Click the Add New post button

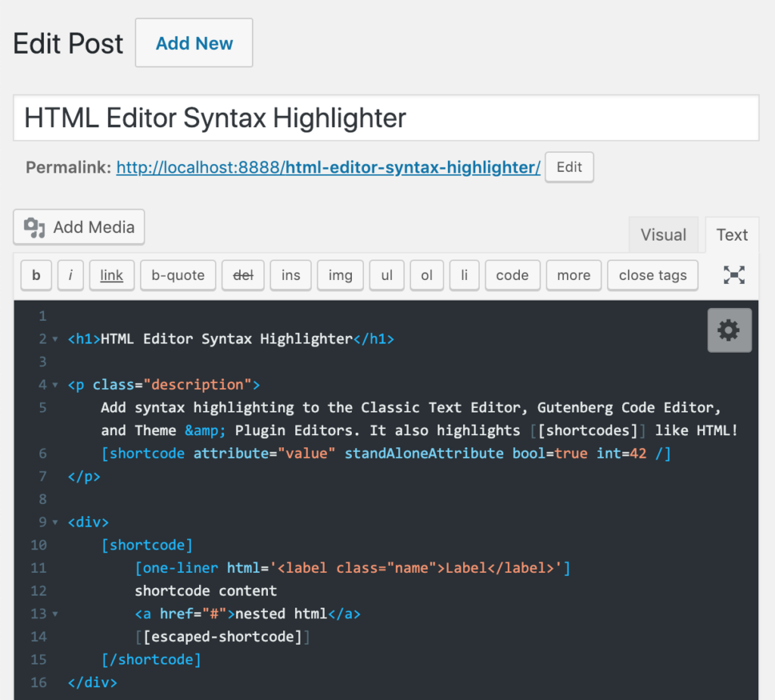pos(193,42)
